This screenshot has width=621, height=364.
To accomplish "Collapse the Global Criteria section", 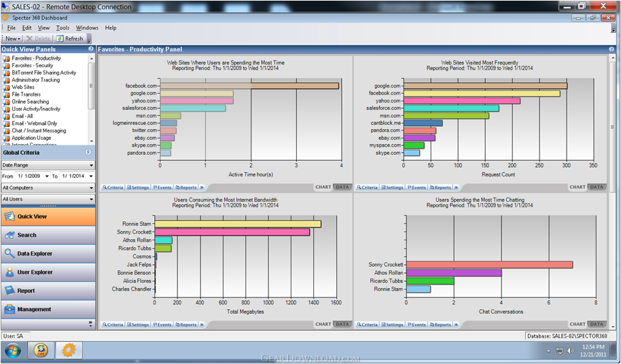I will (x=88, y=152).
